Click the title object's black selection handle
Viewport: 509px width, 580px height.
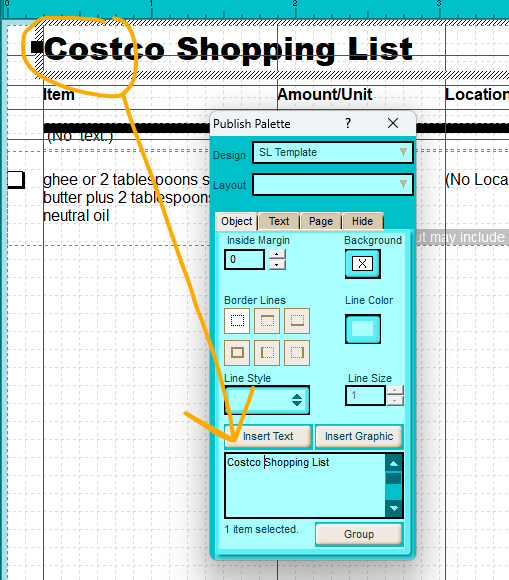pyautogui.click(x=37, y=47)
